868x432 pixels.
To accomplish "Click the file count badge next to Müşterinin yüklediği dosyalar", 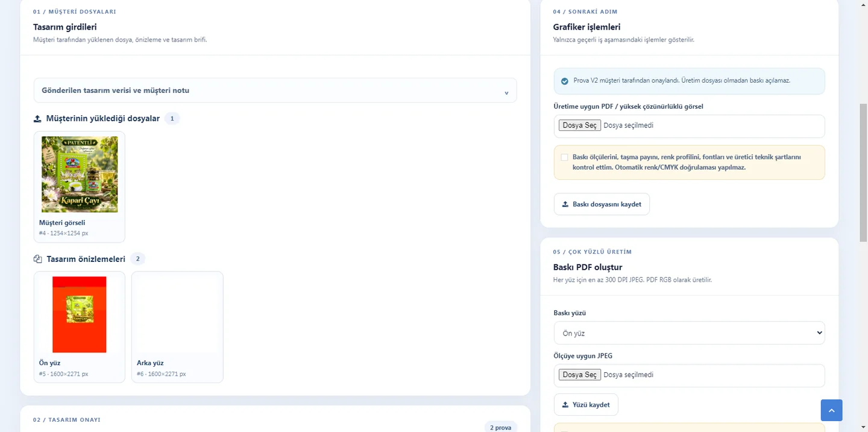I will pos(172,119).
